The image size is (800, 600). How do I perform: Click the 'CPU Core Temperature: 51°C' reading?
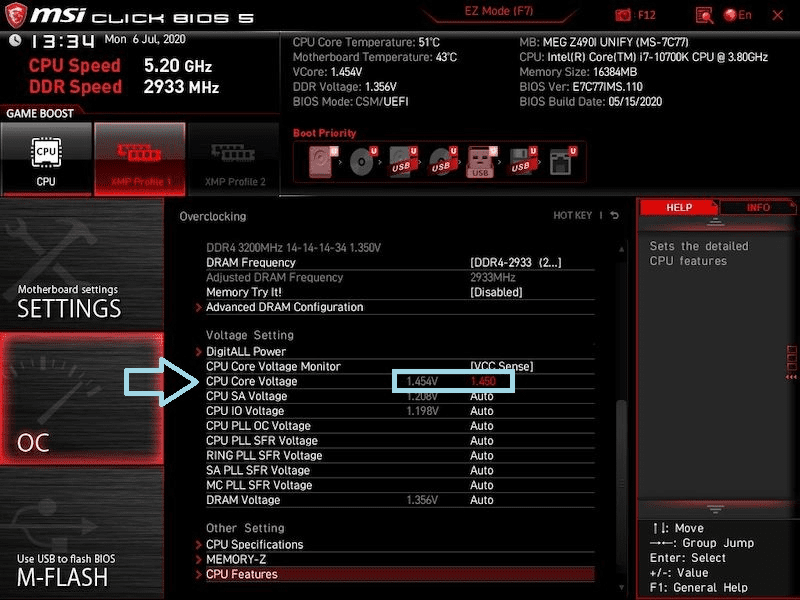point(366,42)
